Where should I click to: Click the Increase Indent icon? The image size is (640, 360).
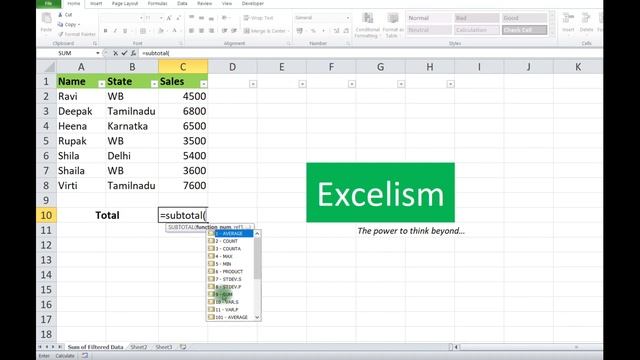tap(234, 31)
